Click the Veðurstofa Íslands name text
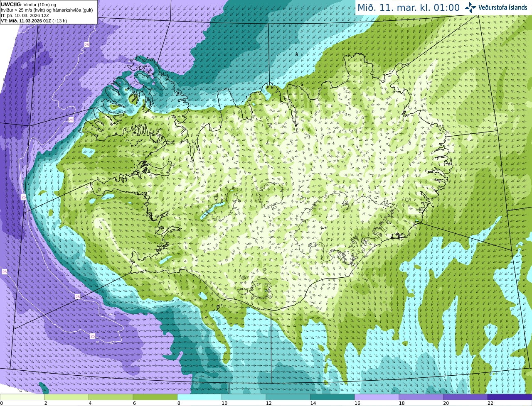The image size is (532, 406). coord(503,7)
